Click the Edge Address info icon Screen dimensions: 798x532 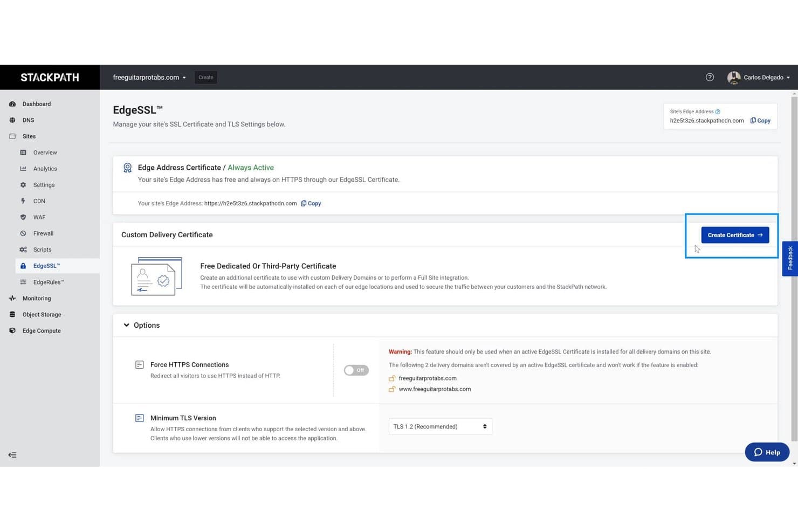coord(718,112)
